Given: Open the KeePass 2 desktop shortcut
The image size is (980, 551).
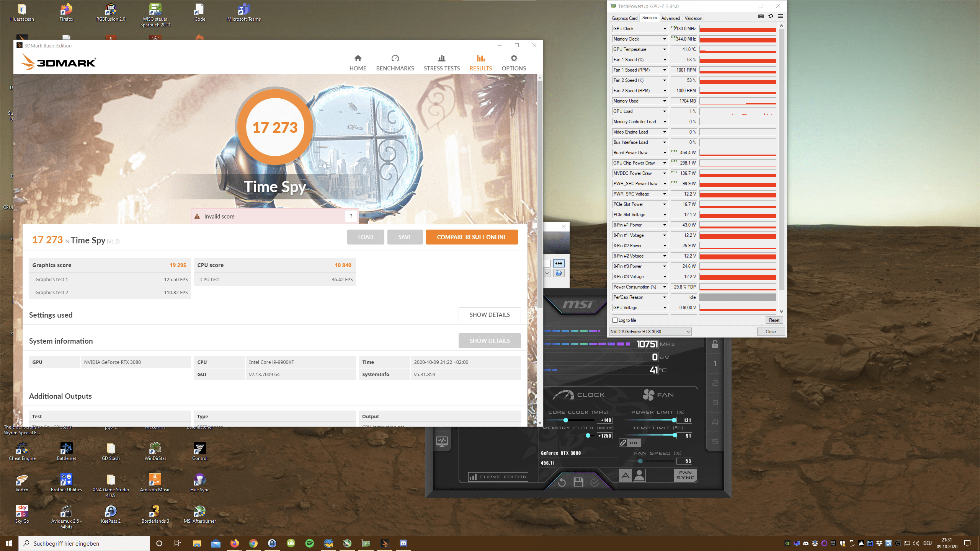Looking at the screenshot, I should coord(111,514).
